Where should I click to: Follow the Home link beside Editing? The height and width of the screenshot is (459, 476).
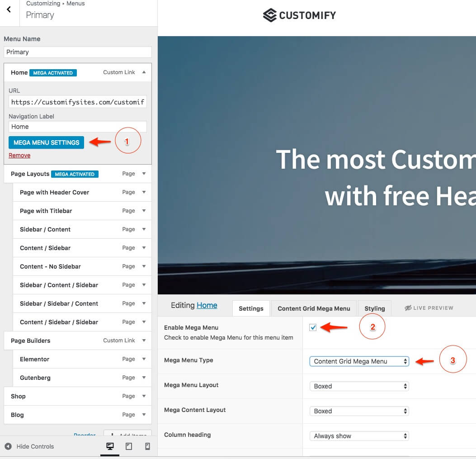207,305
